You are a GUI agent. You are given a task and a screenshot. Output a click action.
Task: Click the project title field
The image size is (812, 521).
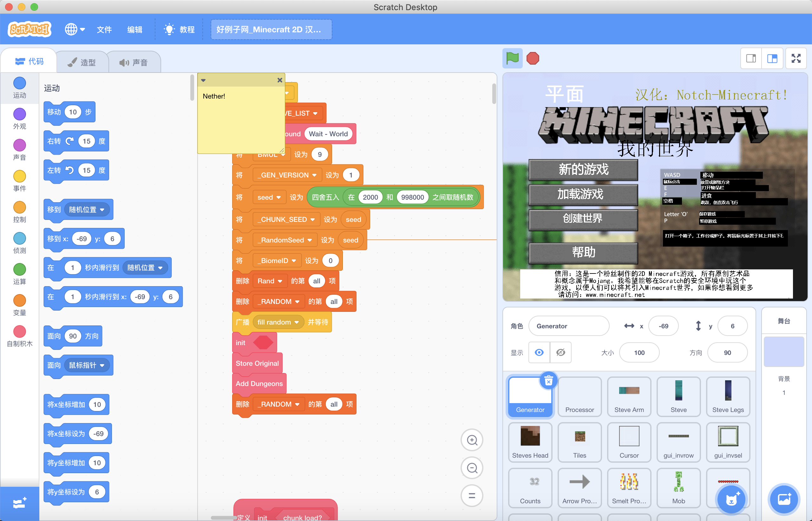pyautogui.click(x=271, y=29)
